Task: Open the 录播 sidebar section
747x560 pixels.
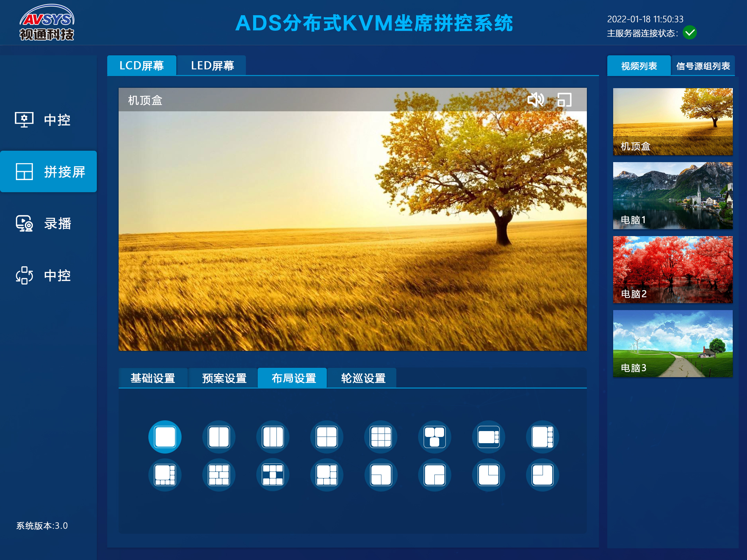Action: click(48, 223)
